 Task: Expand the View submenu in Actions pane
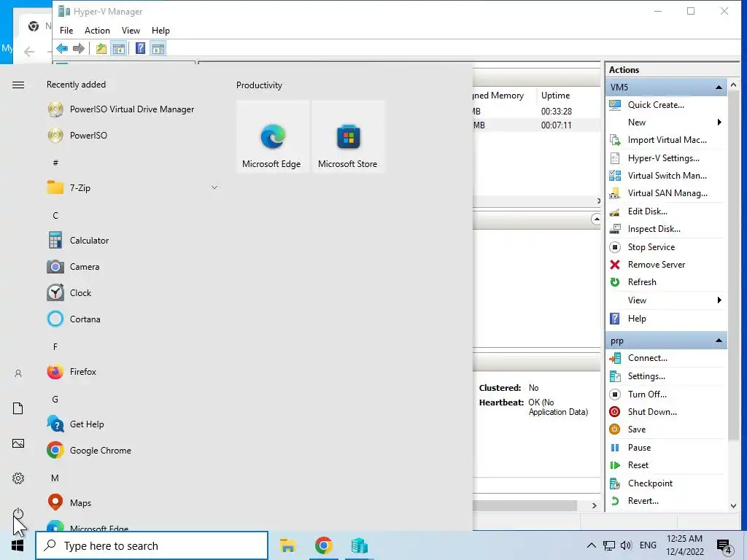coord(666,300)
